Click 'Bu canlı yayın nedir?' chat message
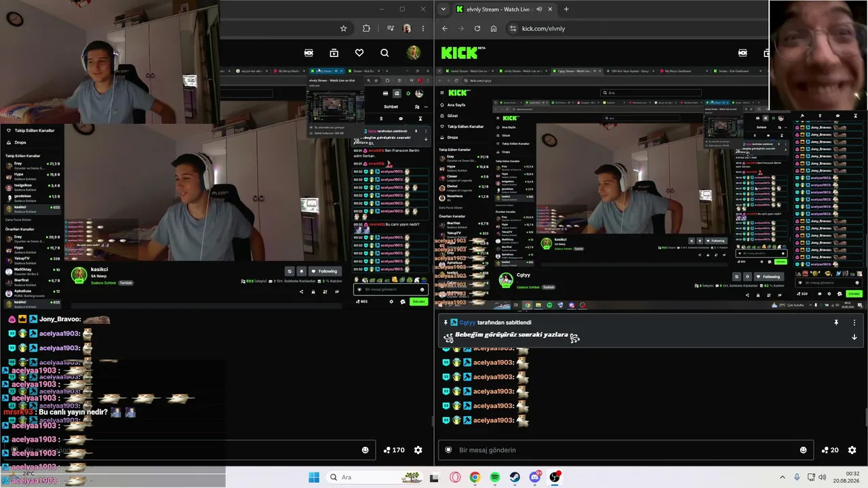The width and height of the screenshot is (868, 488). click(73, 412)
